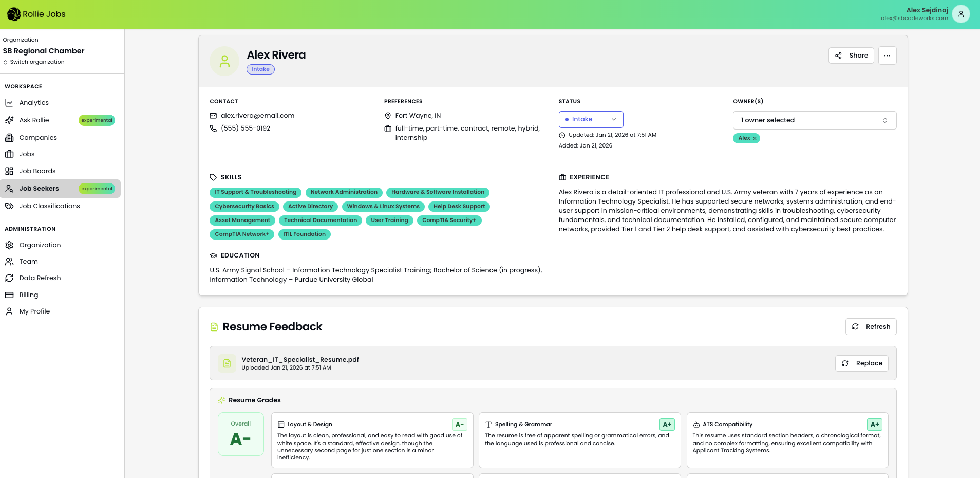Replace the Veteran_IT_Specialist_Resume.pdf file
This screenshot has height=478, width=980.
click(862, 363)
